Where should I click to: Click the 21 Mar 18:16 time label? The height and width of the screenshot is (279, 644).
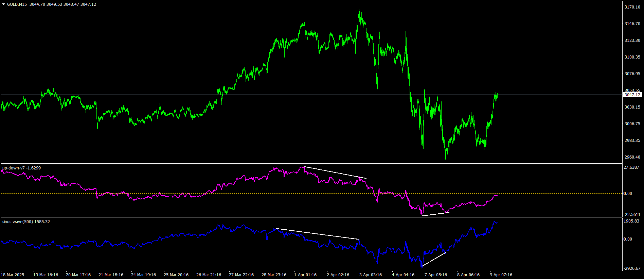click(x=111, y=275)
